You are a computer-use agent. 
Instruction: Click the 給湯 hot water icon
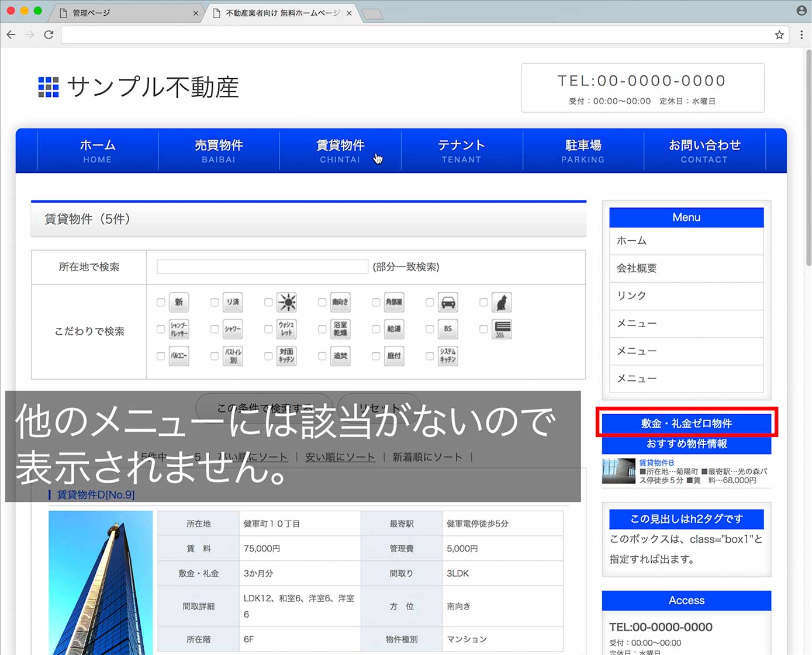394,329
